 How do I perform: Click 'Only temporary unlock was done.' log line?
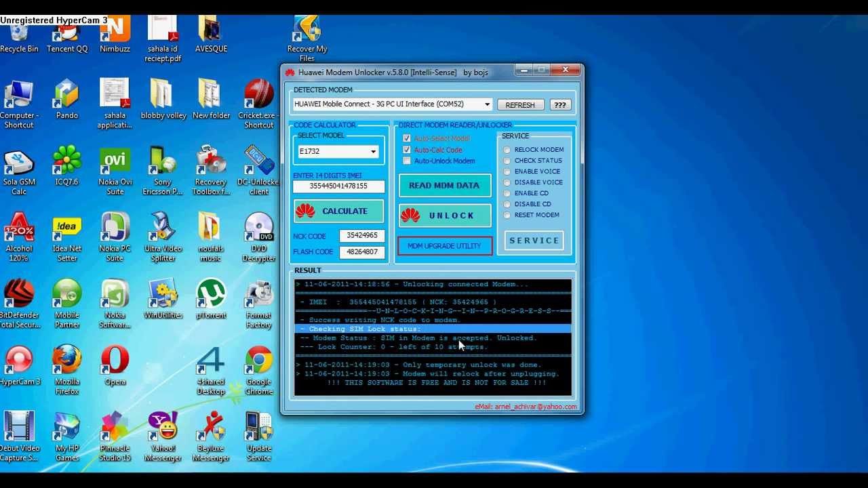(x=471, y=365)
